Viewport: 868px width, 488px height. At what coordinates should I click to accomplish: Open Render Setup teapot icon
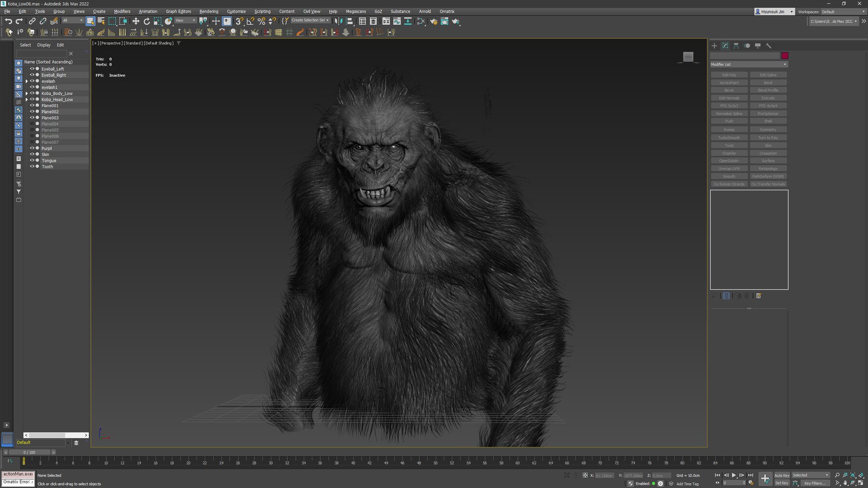tap(434, 21)
